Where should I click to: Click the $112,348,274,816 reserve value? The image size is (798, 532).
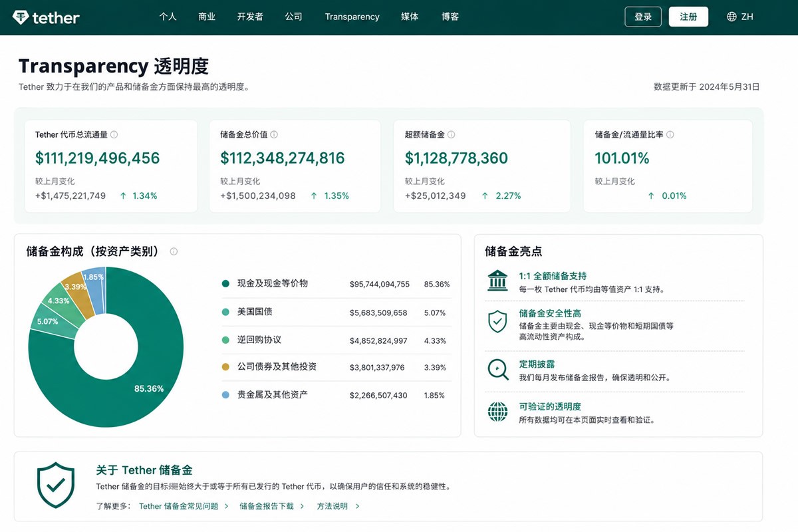[x=283, y=158]
